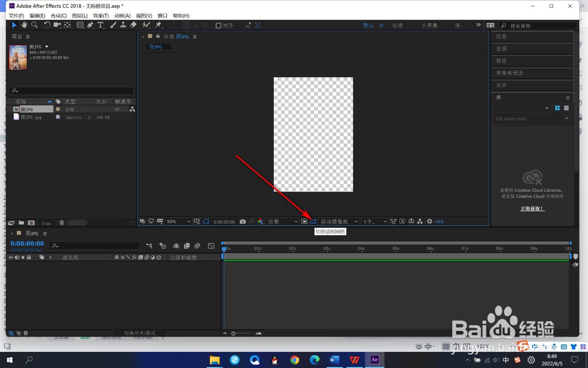This screenshot has height=368, width=588.
Task: Open the 50% magnification dropdown
Action: click(x=178, y=222)
